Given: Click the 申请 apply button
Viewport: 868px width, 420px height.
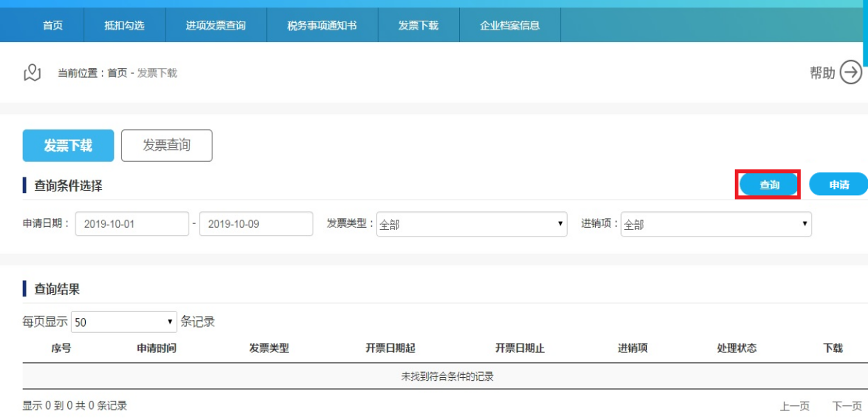Looking at the screenshot, I should tap(838, 185).
